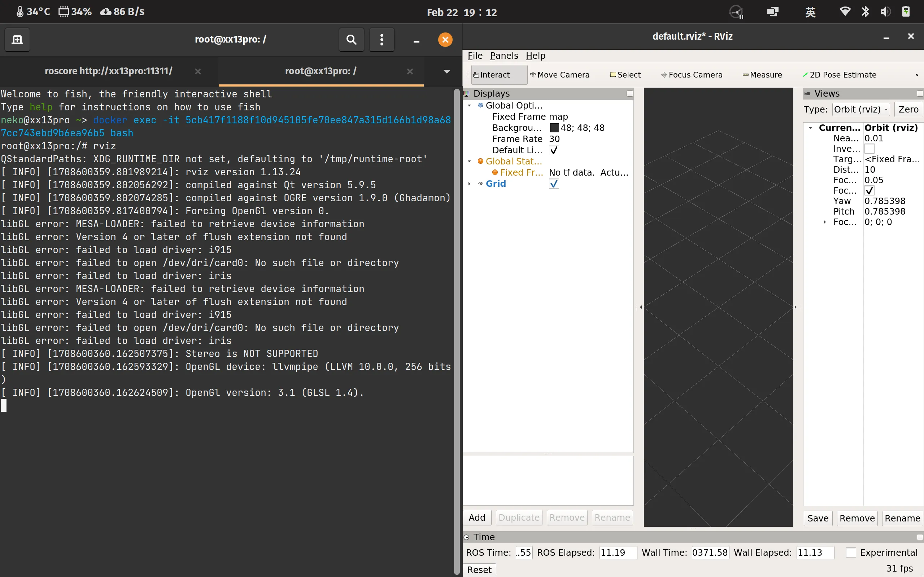Expand the Grid display properties
This screenshot has width=924, height=577.
469,184
